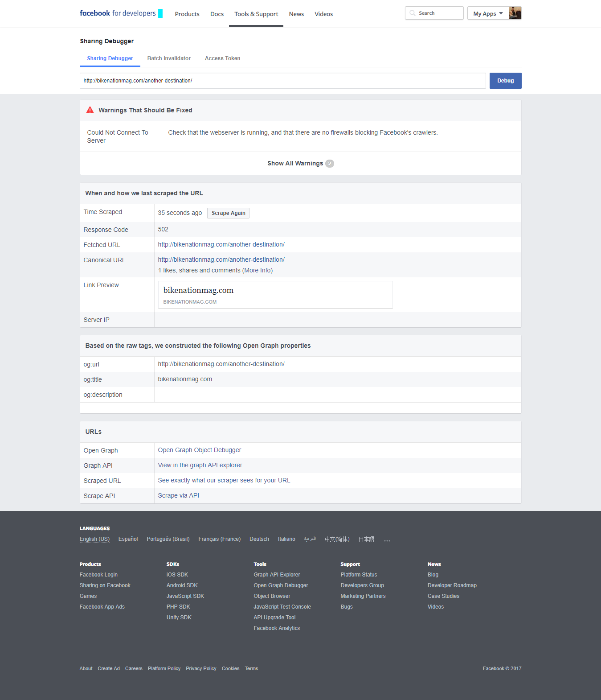This screenshot has width=601, height=700.
Task: Click the facebook for developers logo
Action: click(x=118, y=13)
